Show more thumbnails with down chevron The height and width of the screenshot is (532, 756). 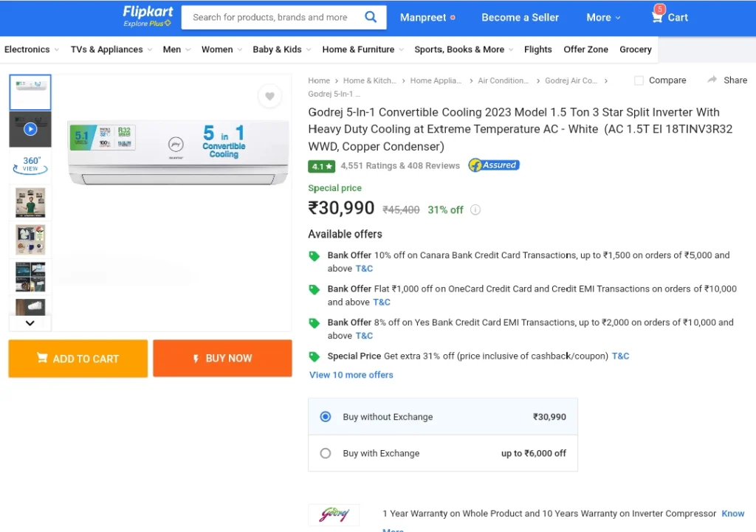tap(30, 323)
